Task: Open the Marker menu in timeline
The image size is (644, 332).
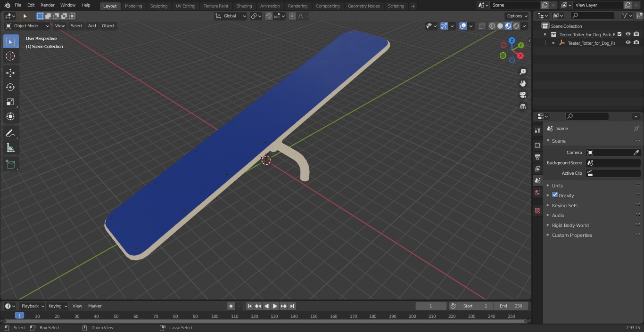Action: [95, 306]
